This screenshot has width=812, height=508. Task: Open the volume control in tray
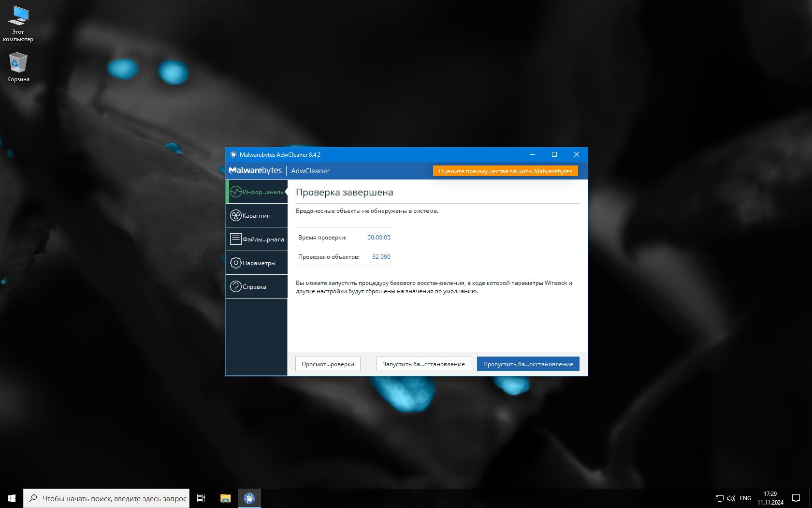731,498
